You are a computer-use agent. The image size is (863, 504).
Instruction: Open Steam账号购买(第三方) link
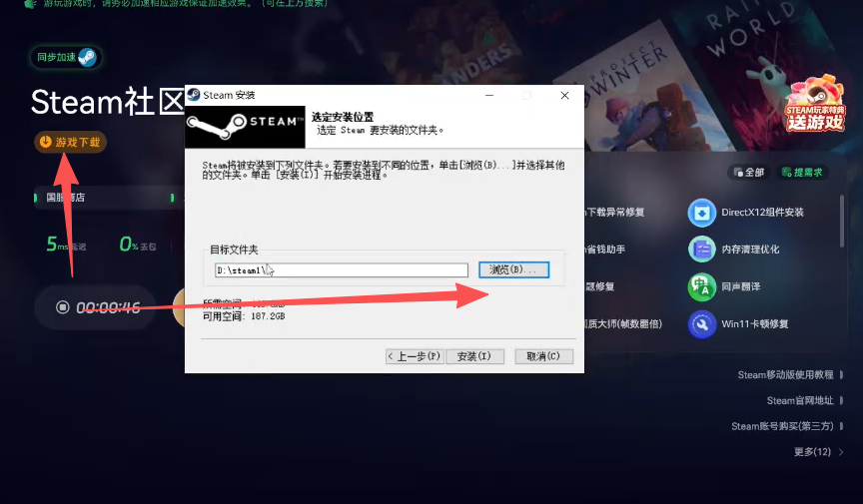781,427
